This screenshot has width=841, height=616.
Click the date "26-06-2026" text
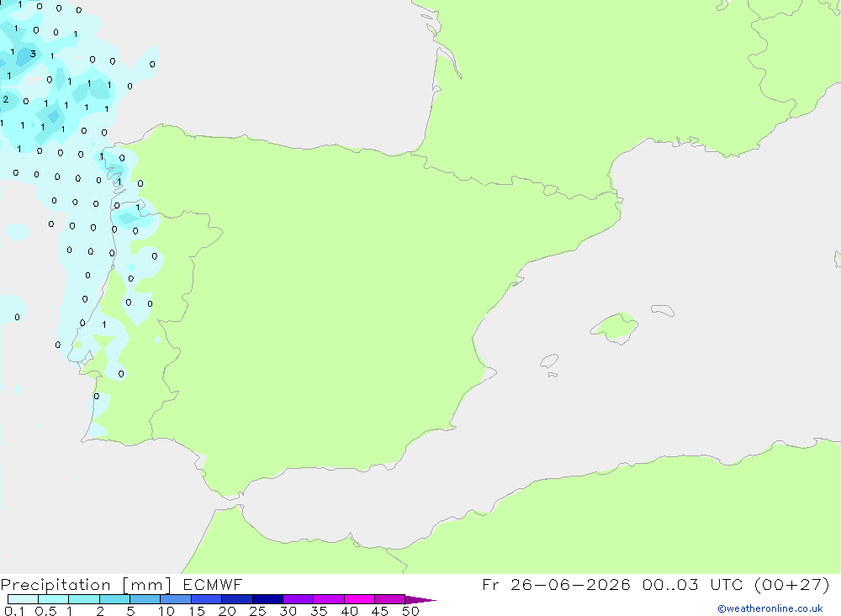tap(570, 584)
